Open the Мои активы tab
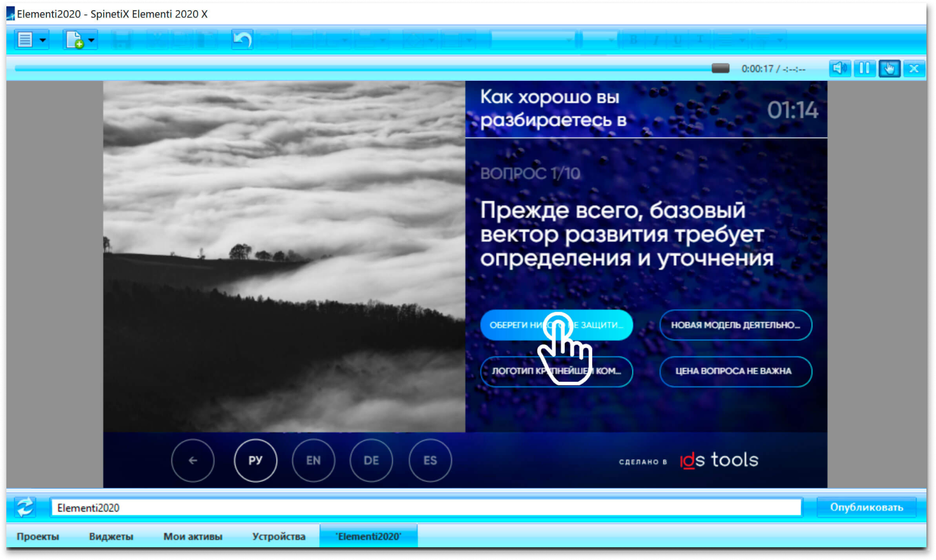 [192, 536]
